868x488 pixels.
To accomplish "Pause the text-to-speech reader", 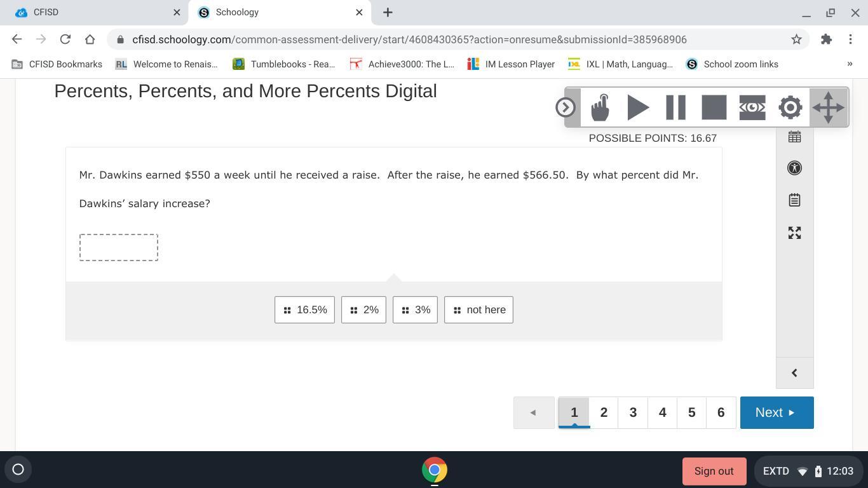I will [x=675, y=107].
